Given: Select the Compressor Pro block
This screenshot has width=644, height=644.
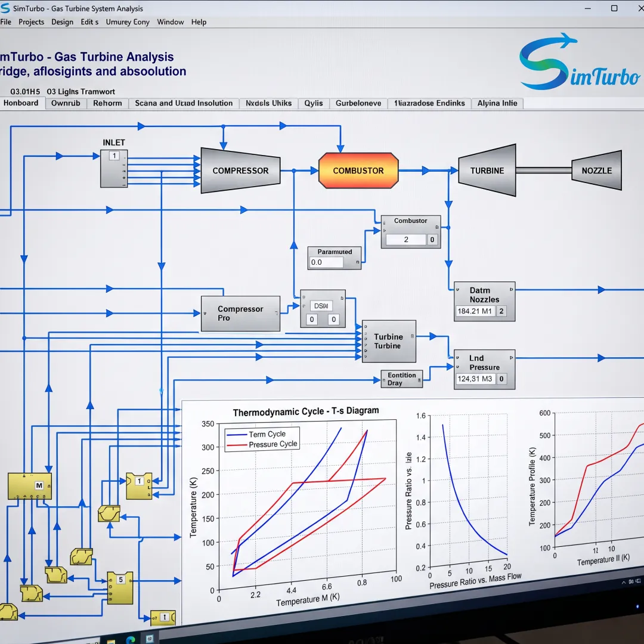Looking at the screenshot, I should [240, 314].
